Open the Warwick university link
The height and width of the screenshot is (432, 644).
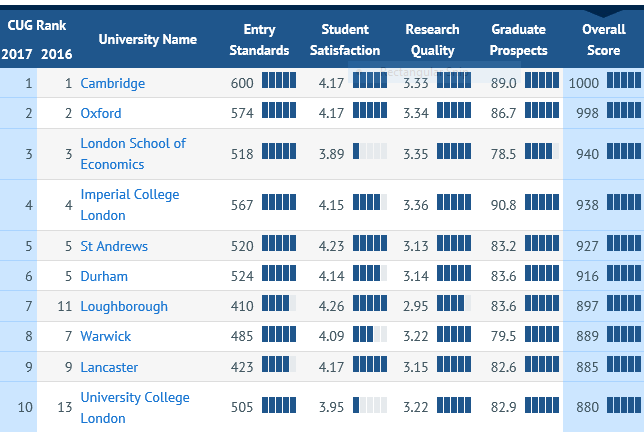(106, 336)
